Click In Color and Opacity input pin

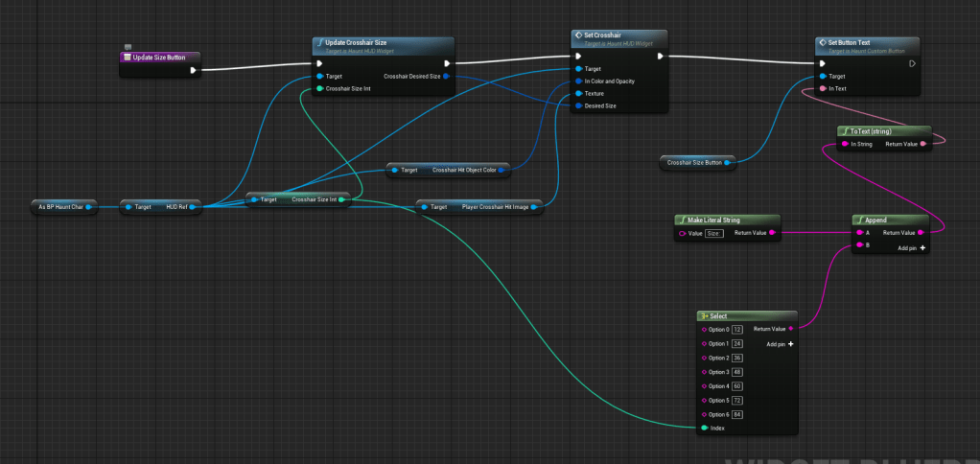click(x=577, y=81)
